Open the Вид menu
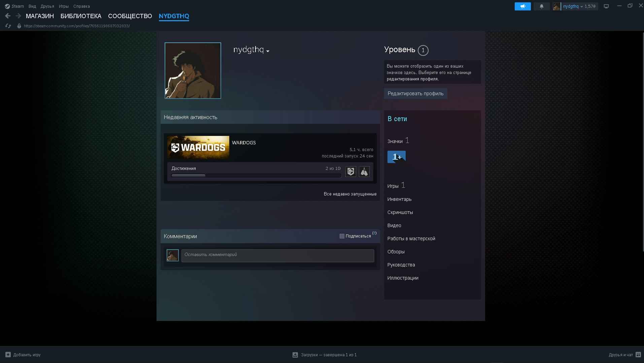The image size is (644, 363). click(x=32, y=6)
